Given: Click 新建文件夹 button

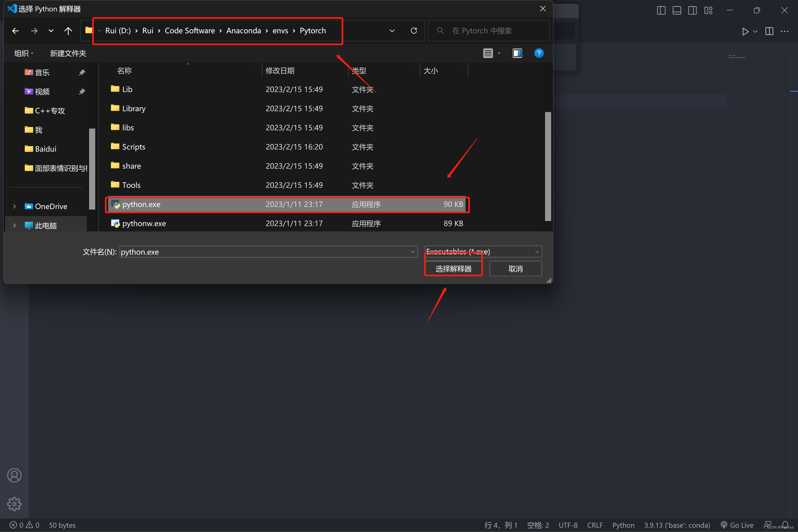Looking at the screenshot, I should [x=68, y=53].
